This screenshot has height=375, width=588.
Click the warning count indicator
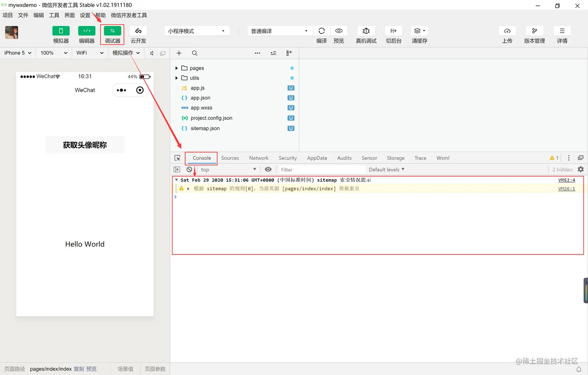pos(554,158)
